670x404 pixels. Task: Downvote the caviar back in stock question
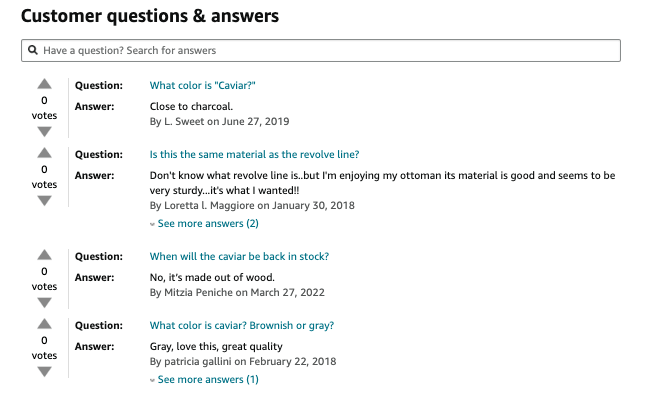[44, 303]
